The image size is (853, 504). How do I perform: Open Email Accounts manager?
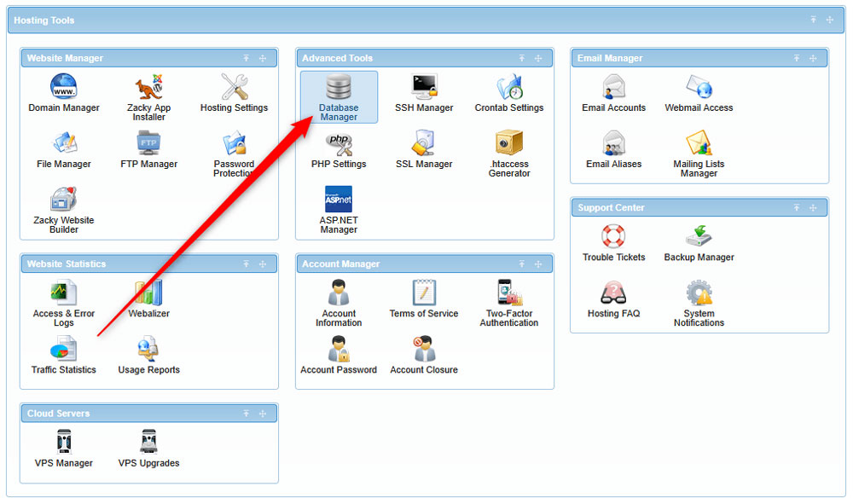pyautogui.click(x=613, y=92)
